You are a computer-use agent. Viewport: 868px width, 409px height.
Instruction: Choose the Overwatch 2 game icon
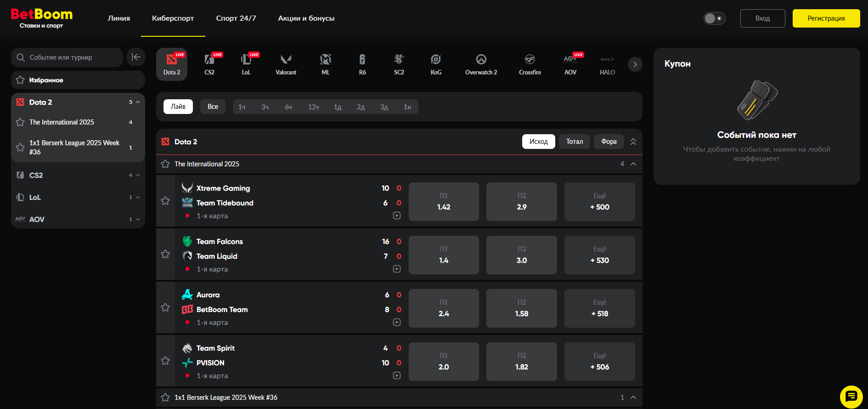481,64
